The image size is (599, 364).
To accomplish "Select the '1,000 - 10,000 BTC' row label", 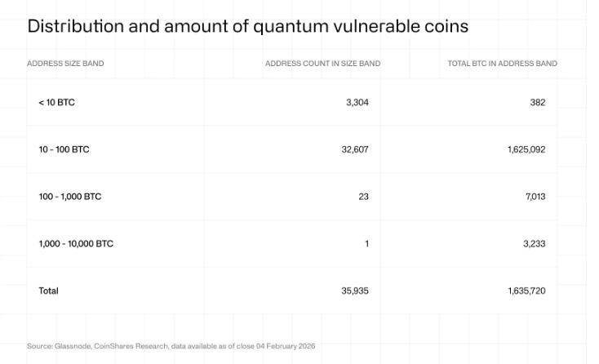I will coord(76,244).
